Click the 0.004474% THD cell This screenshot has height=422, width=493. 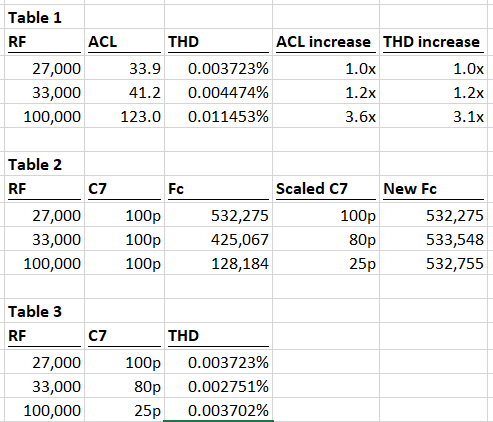[x=218, y=92]
